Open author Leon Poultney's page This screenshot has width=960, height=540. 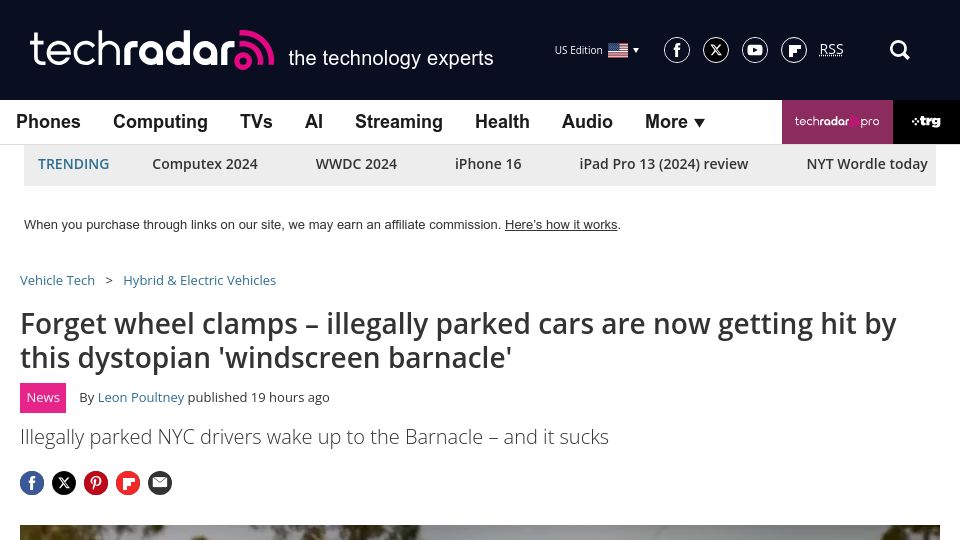141,397
